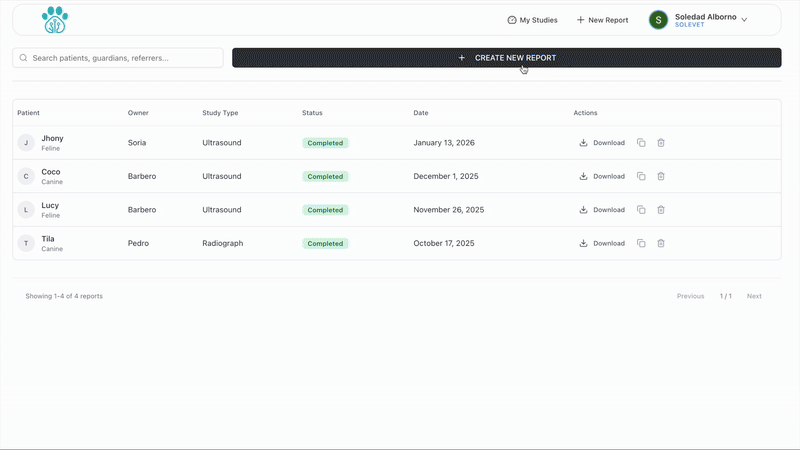Viewport: 800px width, 450px height.
Task: Click the L avatar for Lucy
Action: pos(26,210)
